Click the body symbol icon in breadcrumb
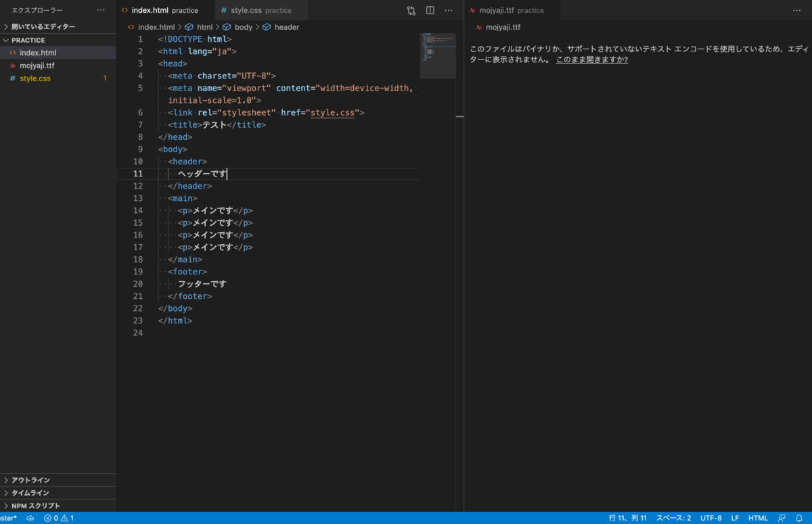Viewport: 812px width, 524px height. pos(227,27)
